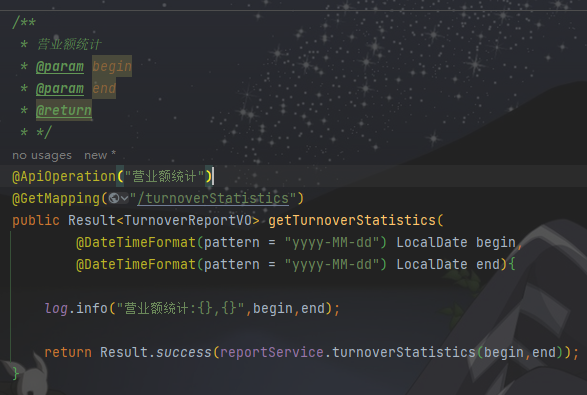Click the @GetMapping annotation text
587x395 pixels.
point(56,198)
